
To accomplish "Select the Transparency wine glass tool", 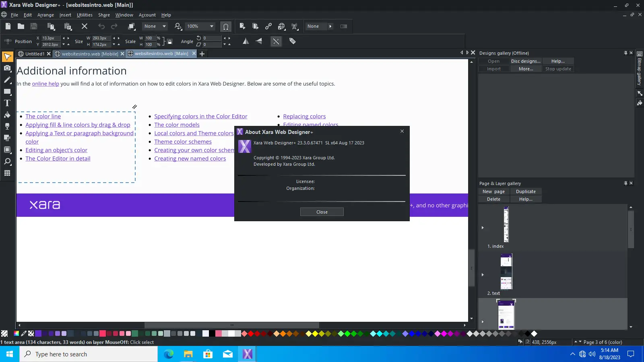I will [7, 126].
